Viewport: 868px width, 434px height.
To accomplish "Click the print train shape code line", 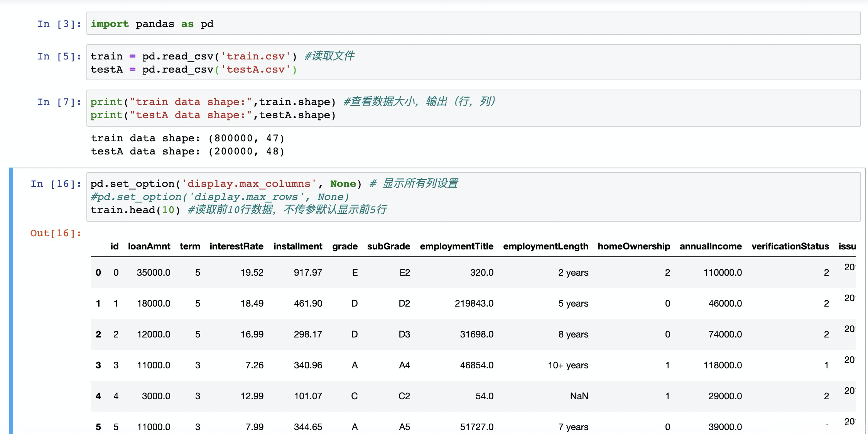I will click(213, 102).
